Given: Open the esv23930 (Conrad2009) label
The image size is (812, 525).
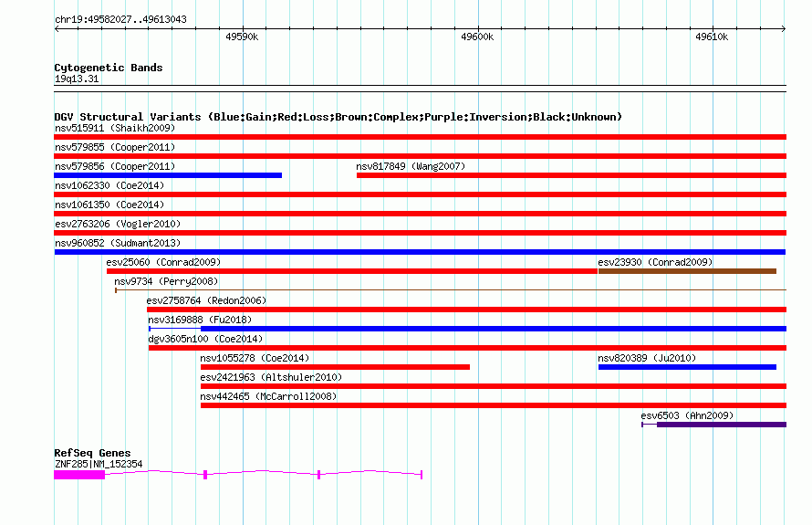Looking at the screenshot, I should click(x=655, y=262).
